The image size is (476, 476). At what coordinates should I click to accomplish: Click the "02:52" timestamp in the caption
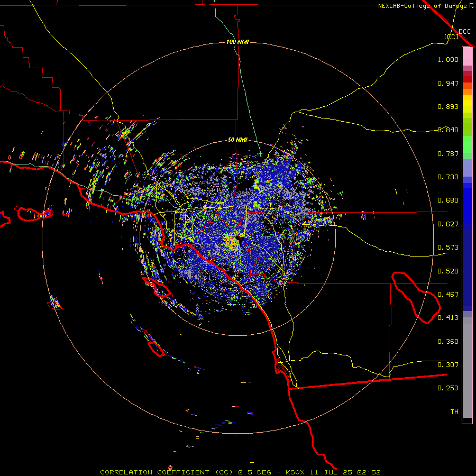pos(369,472)
